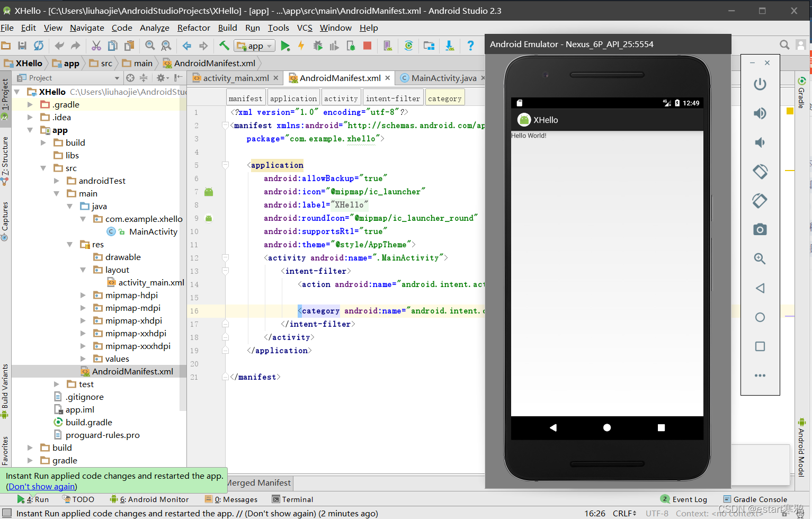Click the yellow inspection indicator square
The width and height of the screenshot is (812, 519).
point(790,111)
